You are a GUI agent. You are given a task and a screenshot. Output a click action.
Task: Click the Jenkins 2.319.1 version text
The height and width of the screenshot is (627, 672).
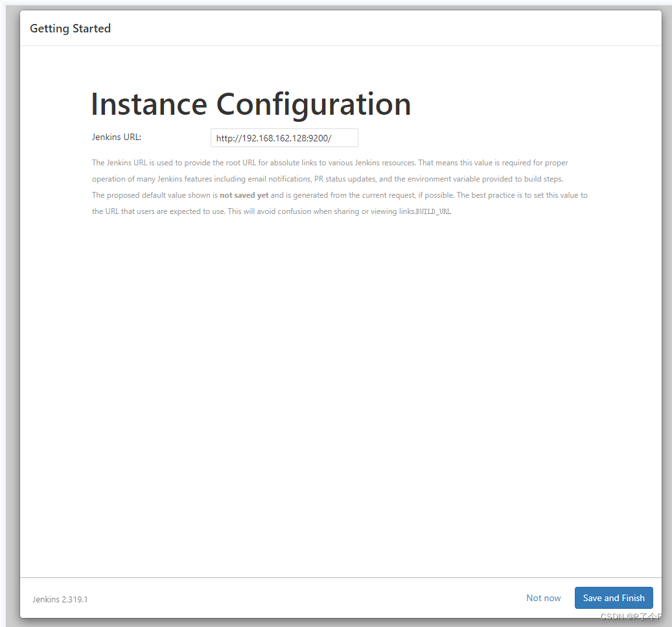60,599
